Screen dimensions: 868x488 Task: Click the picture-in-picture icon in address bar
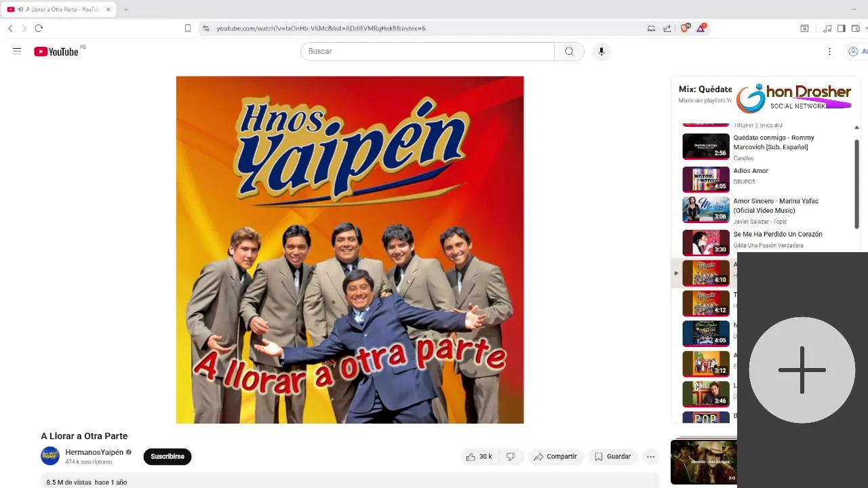(x=651, y=28)
